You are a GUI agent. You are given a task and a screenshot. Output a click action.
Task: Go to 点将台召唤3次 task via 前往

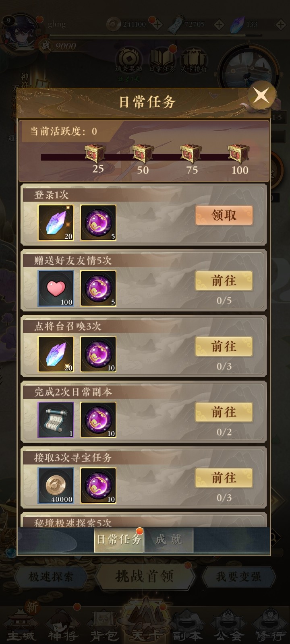pos(224,346)
